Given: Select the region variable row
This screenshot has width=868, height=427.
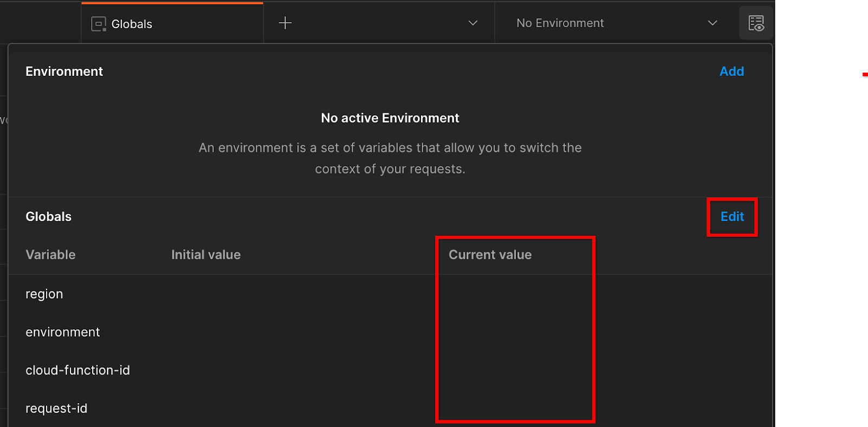Looking at the screenshot, I should click(44, 294).
